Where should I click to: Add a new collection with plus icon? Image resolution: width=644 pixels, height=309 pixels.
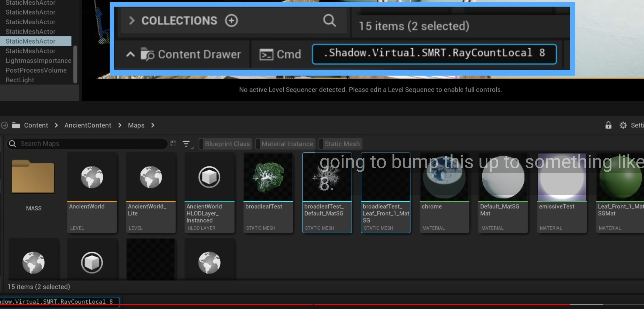(231, 20)
